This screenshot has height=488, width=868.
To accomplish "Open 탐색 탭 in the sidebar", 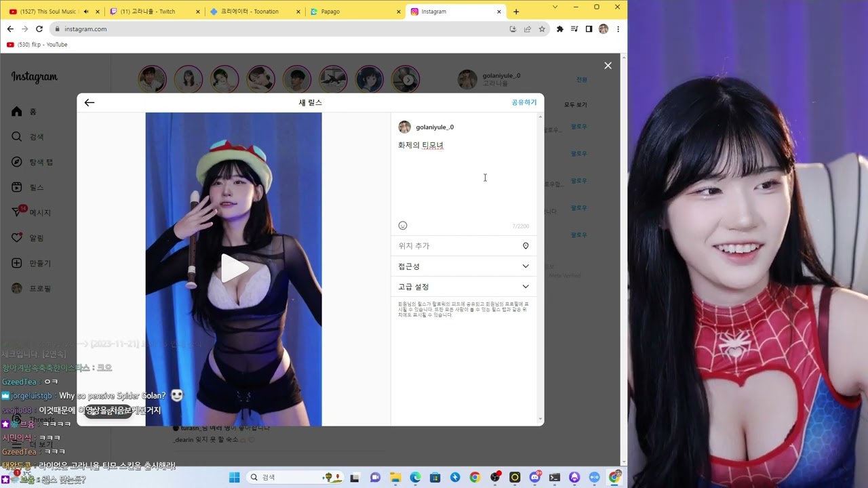I will click(x=33, y=162).
